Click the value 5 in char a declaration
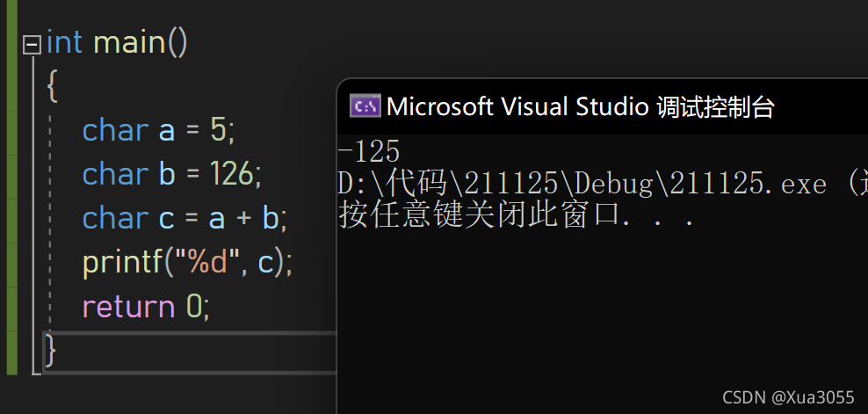 (x=218, y=130)
